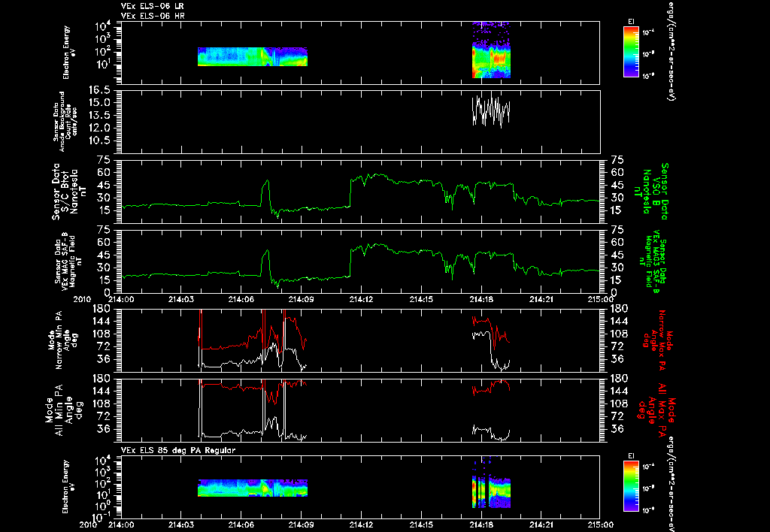Click "214:21" on the middle time axis
The image size is (770, 532).
click(541, 299)
